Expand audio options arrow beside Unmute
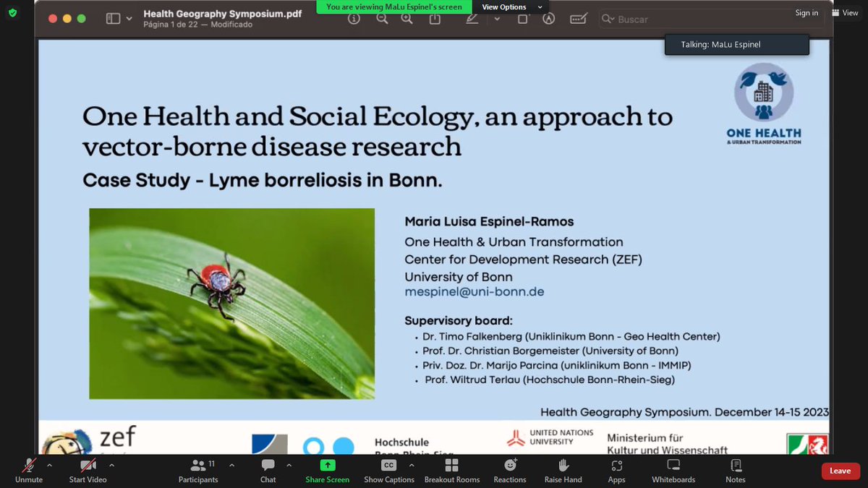This screenshot has width=868, height=488. coord(49,465)
